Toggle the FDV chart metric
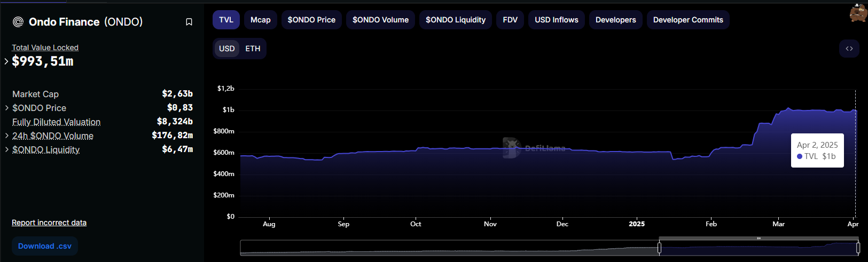 510,20
